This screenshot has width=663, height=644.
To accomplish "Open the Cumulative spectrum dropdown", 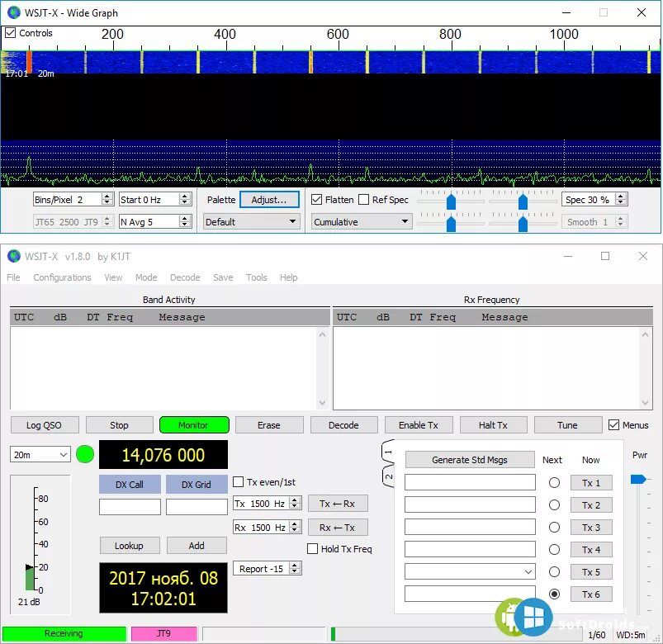I will click(362, 221).
